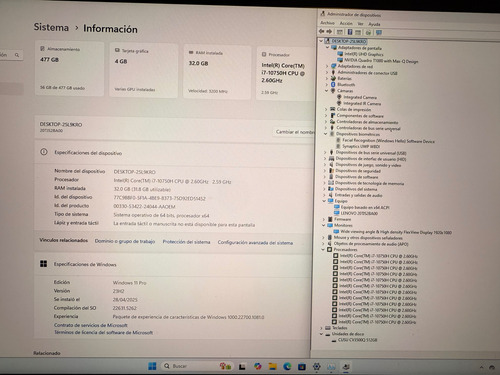Open Microsoft Store from the taskbar

[x=302, y=367]
